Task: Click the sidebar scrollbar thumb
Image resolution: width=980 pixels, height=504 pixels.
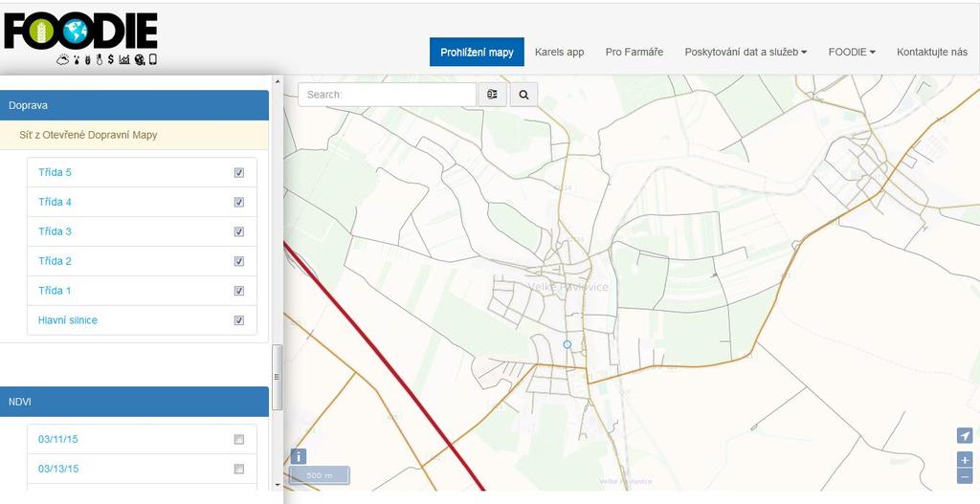Action: [278, 377]
